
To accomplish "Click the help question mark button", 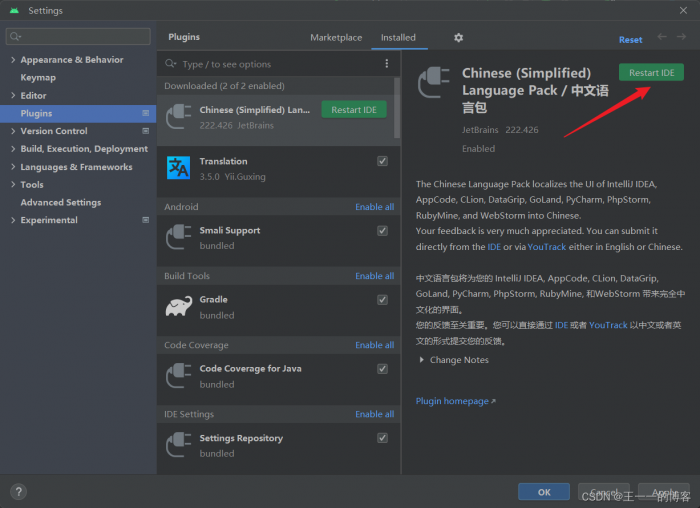I will point(19,491).
